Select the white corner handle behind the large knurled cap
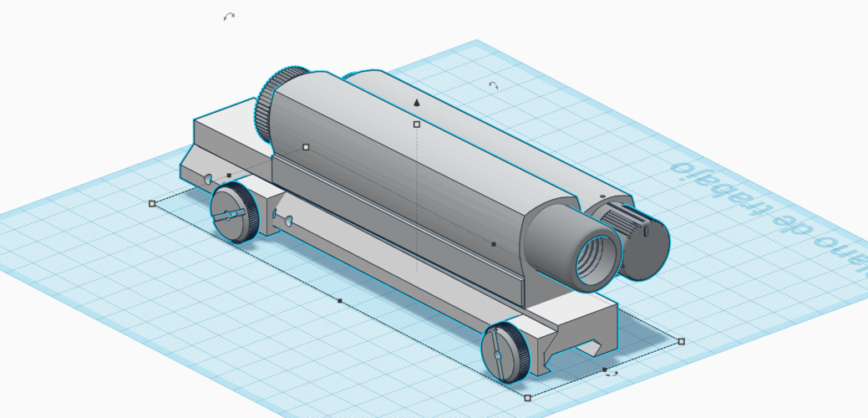 (306, 147)
